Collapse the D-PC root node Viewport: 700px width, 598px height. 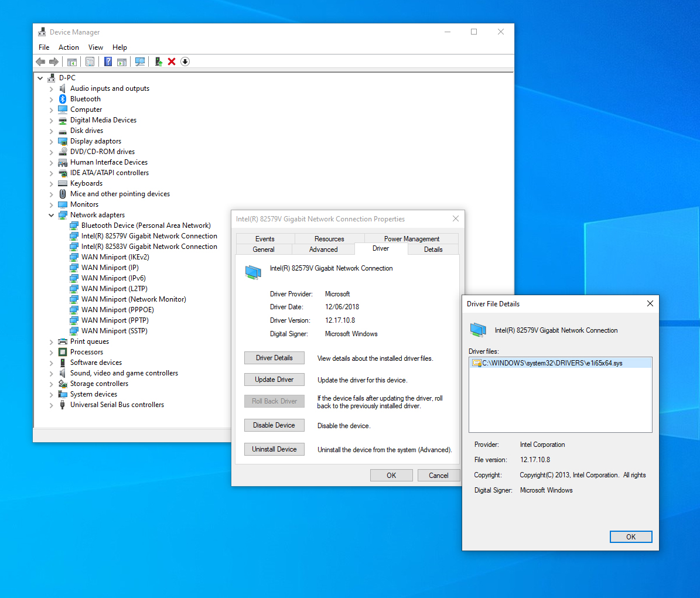coord(40,78)
